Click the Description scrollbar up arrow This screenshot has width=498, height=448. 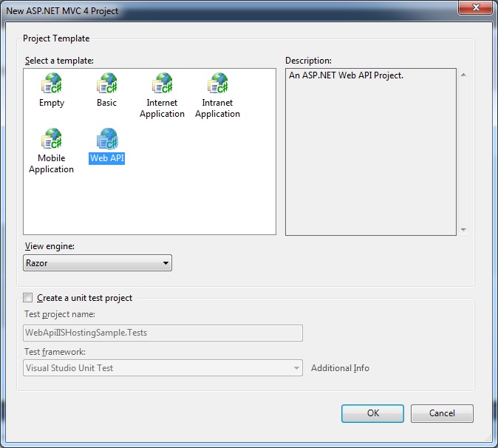pos(463,75)
